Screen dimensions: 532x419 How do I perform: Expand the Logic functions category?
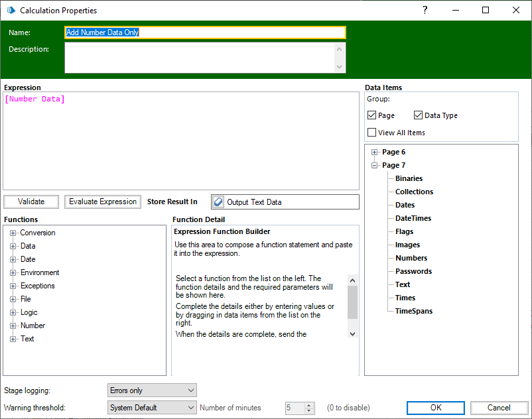click(x=13, y=313)
